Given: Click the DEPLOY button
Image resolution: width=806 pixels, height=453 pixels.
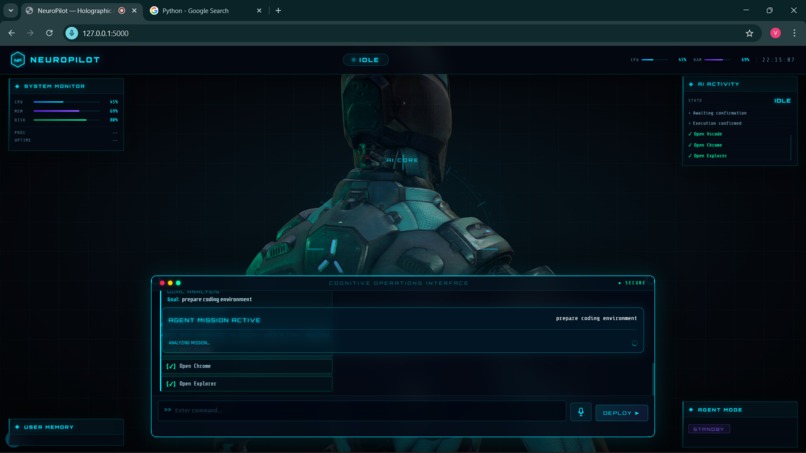Looking at the screenshot, I should (621, 413).
